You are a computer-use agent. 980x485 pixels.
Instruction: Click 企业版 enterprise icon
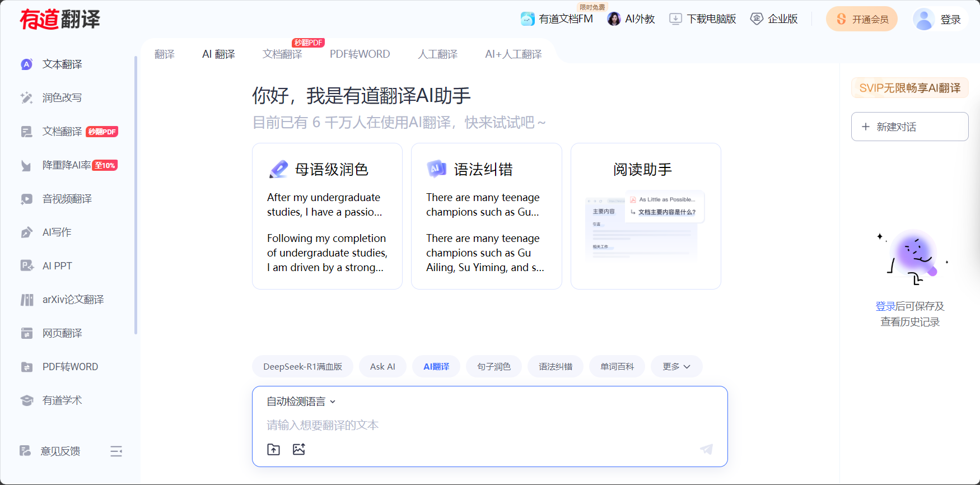tap(757, 19)
